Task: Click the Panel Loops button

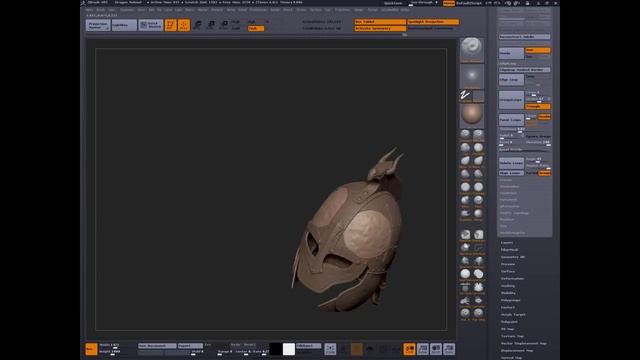Action: click(511, 120)
